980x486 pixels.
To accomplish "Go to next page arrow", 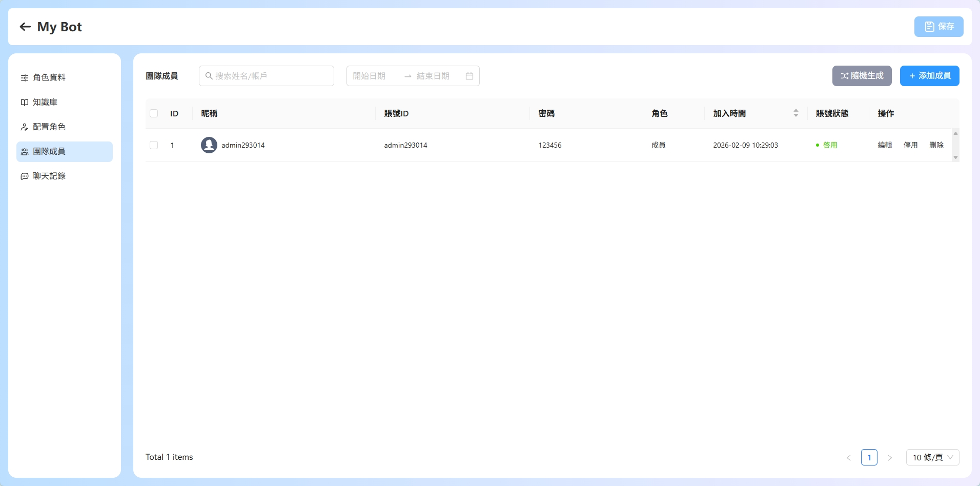I will [x=890, y=457].
